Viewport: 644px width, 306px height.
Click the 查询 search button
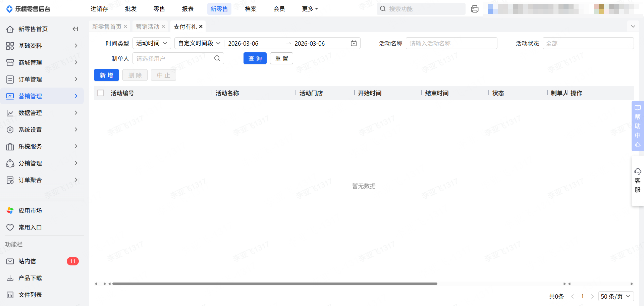point(255,58)
